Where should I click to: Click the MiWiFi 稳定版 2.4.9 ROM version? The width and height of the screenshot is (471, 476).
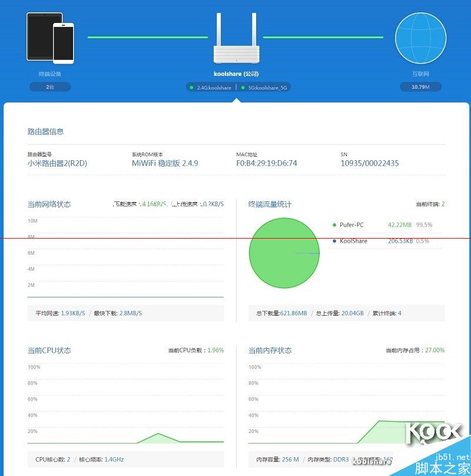pos(165,163)
